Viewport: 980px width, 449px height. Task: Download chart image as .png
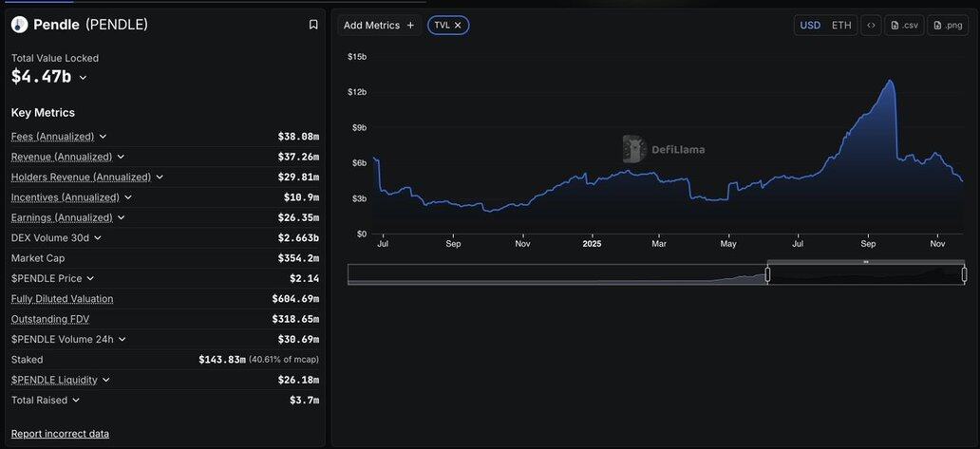tap(947, 26)
